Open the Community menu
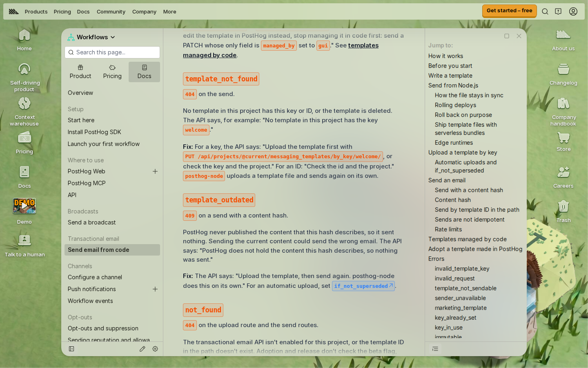The height and width of the screenshot is (368, 588). point(111,11)
